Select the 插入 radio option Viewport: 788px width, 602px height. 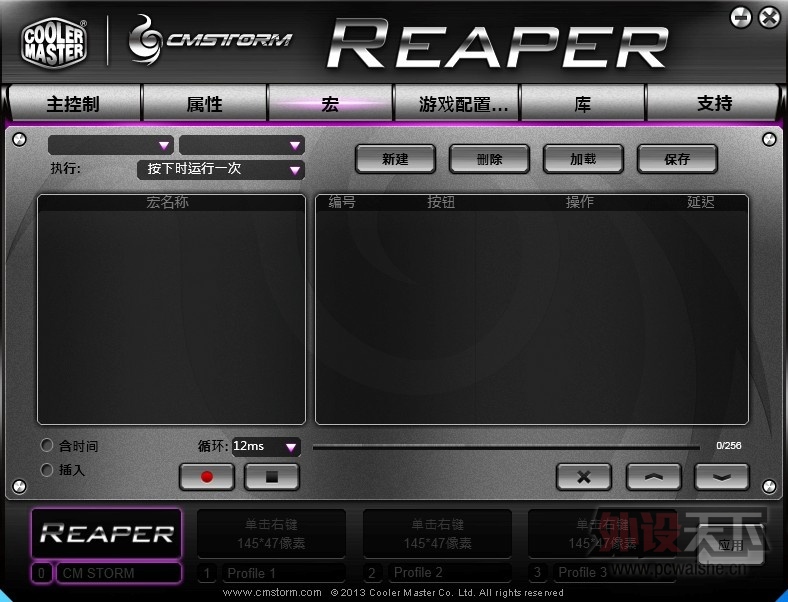pos(47,470)
